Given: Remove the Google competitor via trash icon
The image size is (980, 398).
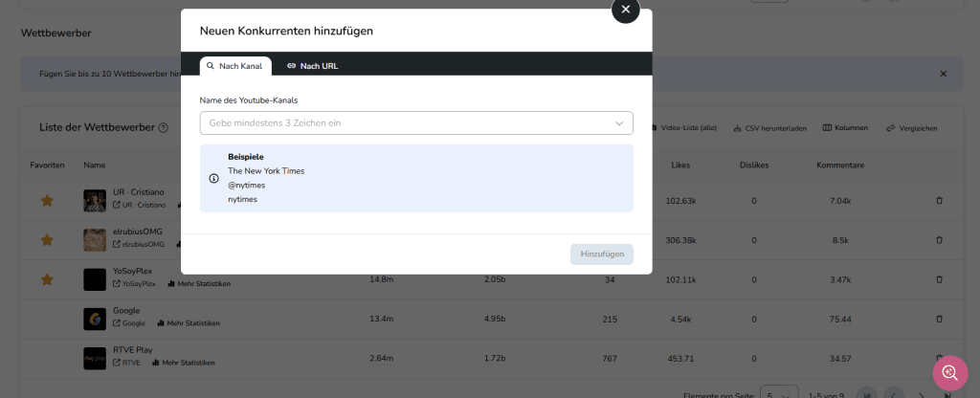Looking at the screenshot, I should click(938, 319).
